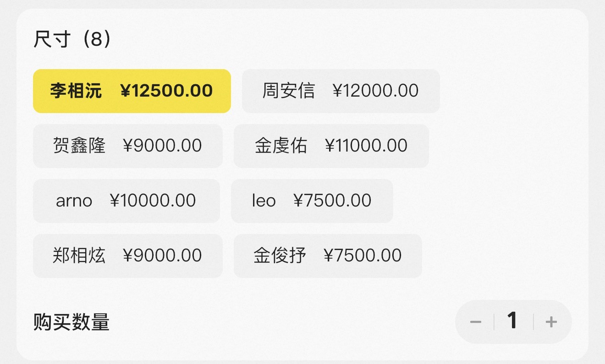Click the ¥12000.00 price text

(375, 91)
